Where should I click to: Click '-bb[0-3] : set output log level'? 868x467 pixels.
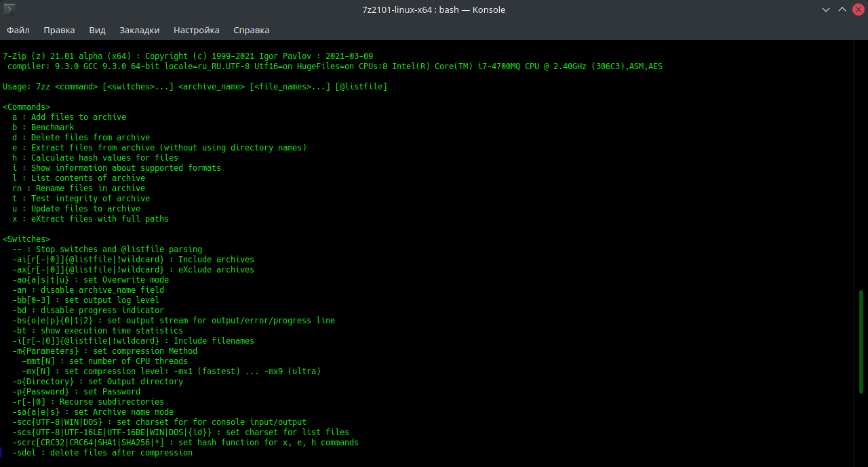point(86,300)
